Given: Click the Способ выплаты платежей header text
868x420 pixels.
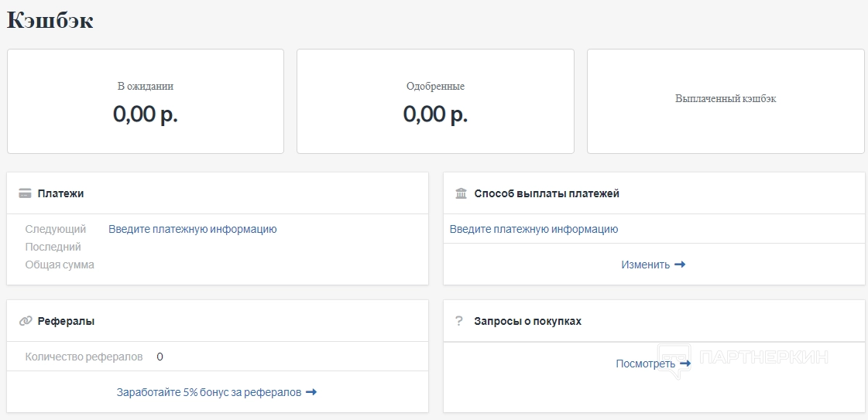Looking at the screenshot, I should (x=547, y=193).
